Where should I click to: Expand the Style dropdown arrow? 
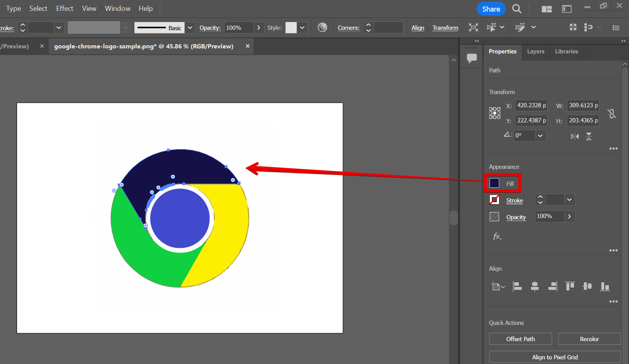point(302,28)
